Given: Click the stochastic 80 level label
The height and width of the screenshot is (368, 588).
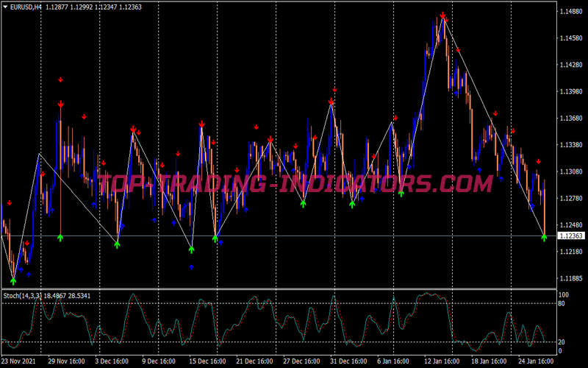Looking at the screenshot, I should tap(562, 303).
